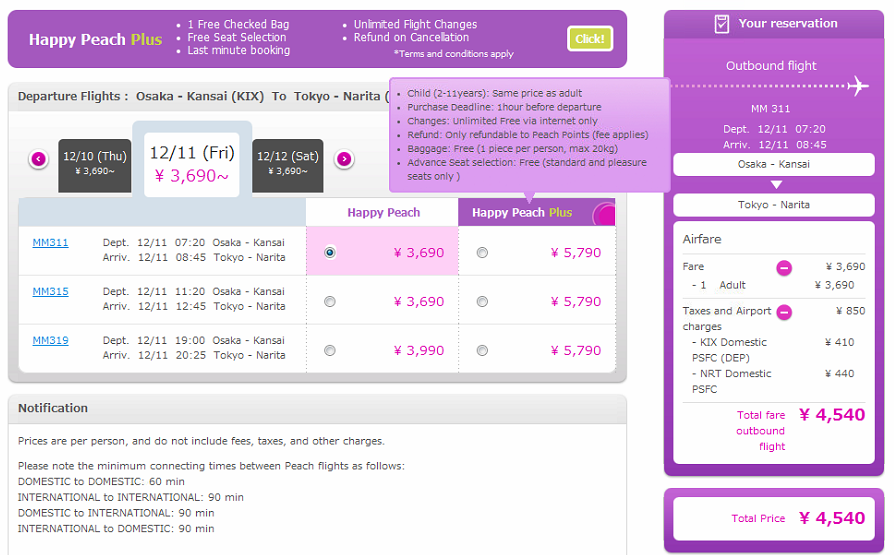Click the previous date arrow icon
894x555 pixels.
38,158
